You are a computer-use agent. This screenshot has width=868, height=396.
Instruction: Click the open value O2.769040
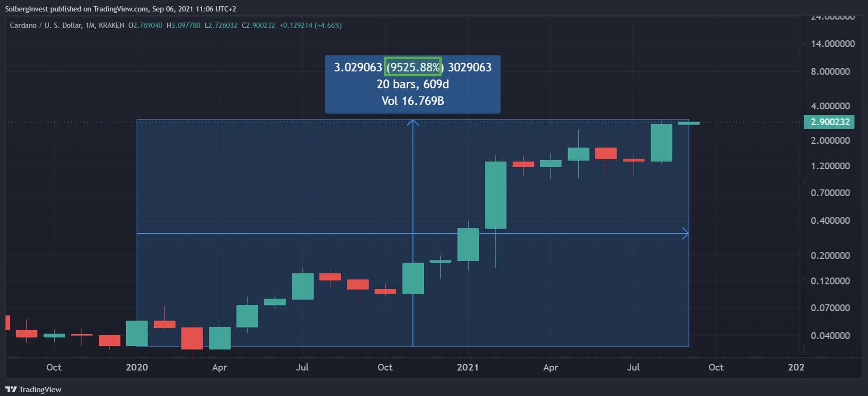coord(146,26)
